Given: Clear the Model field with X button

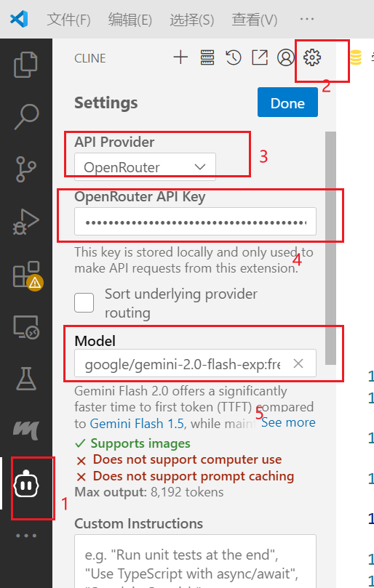Looking at the screenshot, I should pyautogui.click(x=298, y=363).
